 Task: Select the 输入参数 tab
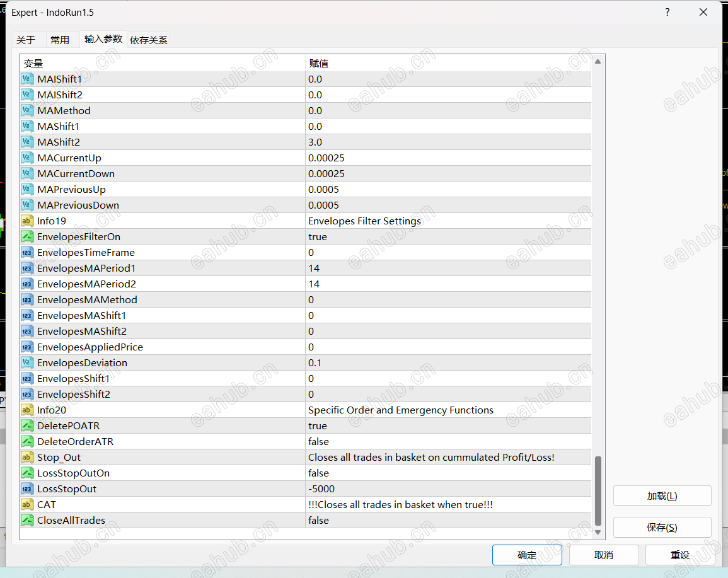(103, 39)
